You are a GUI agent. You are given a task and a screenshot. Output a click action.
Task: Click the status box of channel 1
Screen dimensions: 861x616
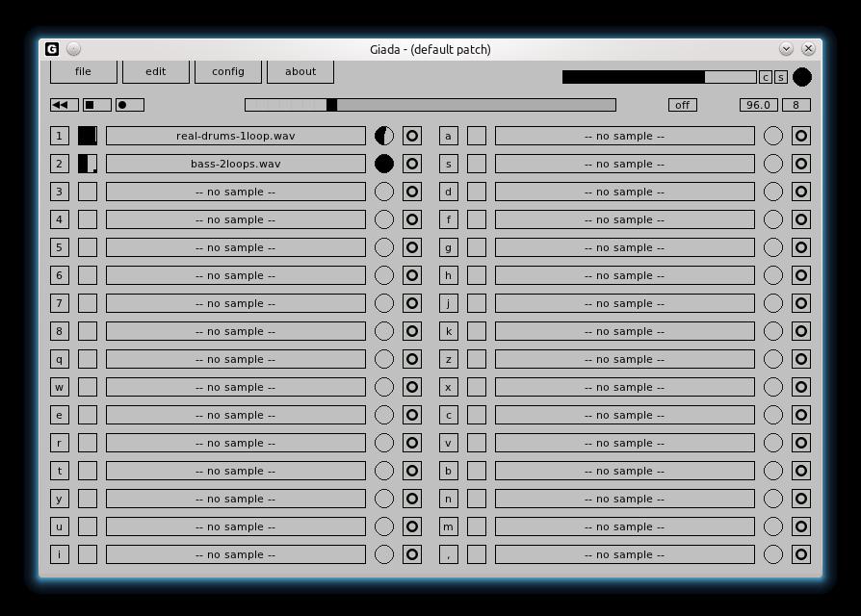pyautogui.click(x=88, y=136)
